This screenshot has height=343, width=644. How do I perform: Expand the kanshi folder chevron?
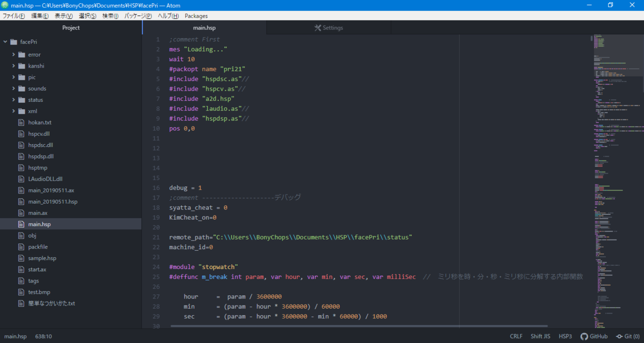[x=14, y=66]
